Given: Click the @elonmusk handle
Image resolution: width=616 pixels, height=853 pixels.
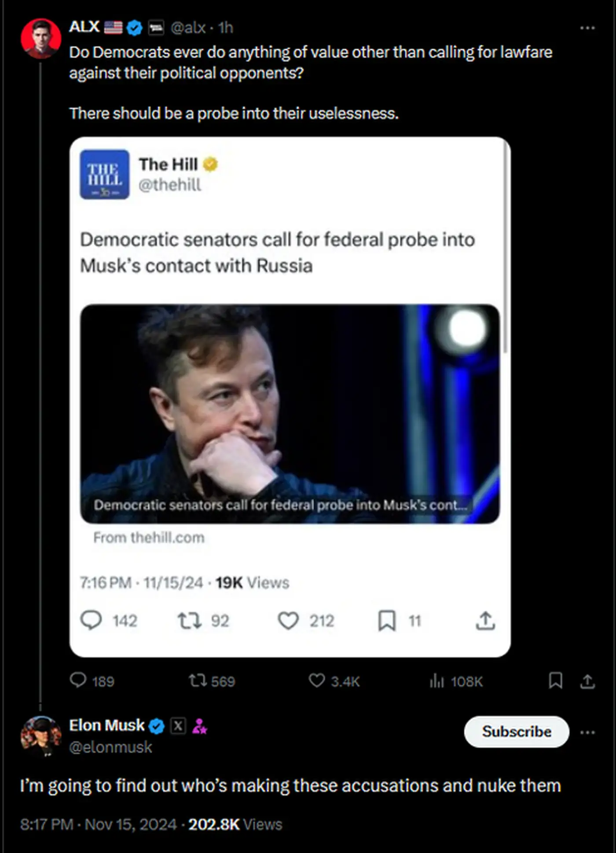Looking at the screenshot, I should (110, 747).
